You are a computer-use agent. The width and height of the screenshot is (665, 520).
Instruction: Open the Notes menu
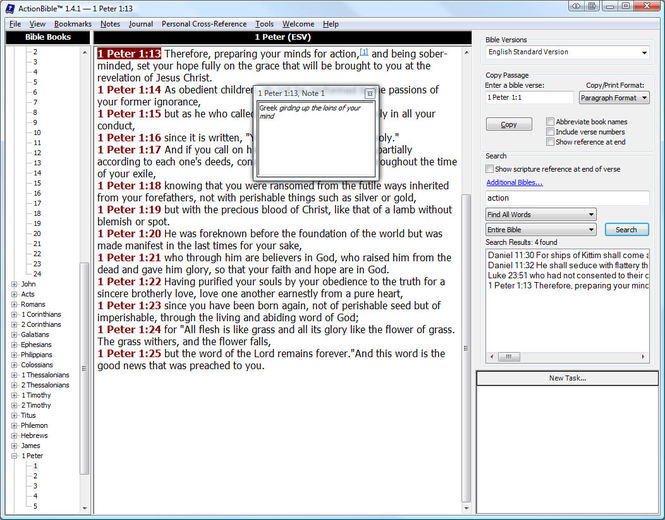110,24
